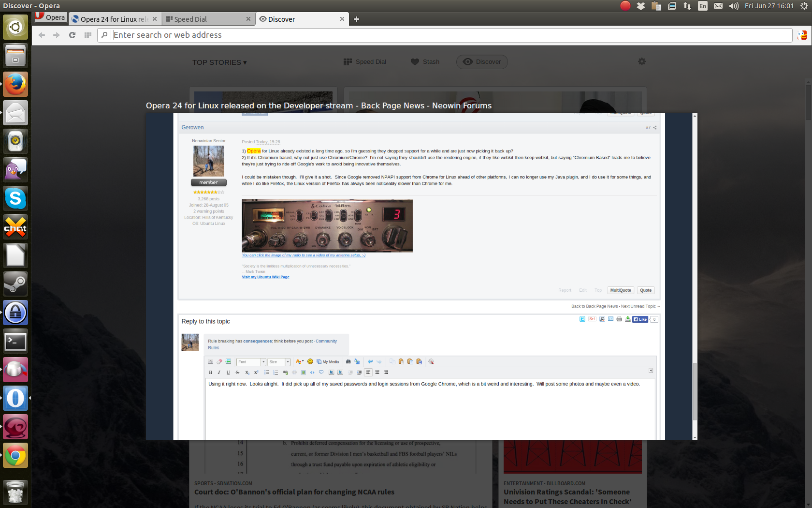This screenshot has height=508, width=812.
Task: Undo the last edit in the reply box
Action: pos(370,362)
